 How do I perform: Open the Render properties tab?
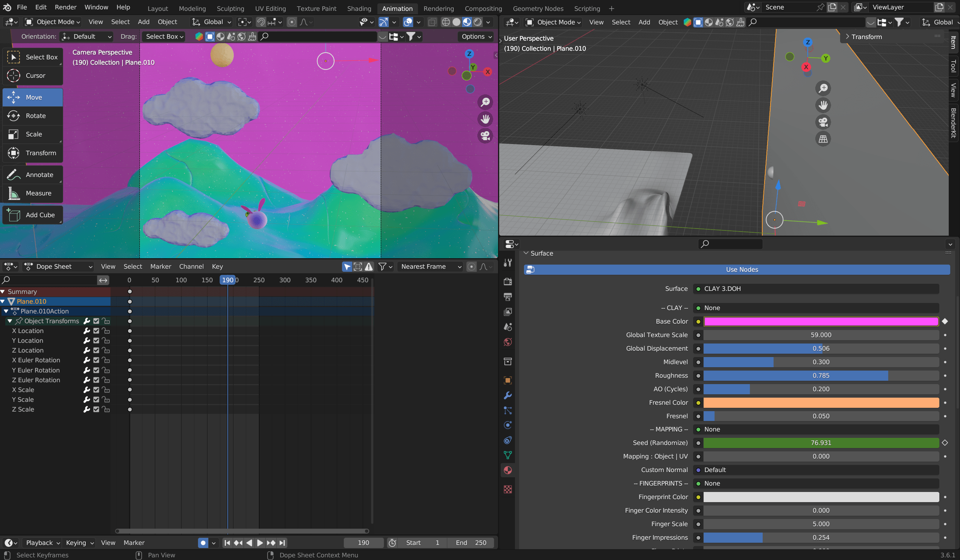(x=508, y=281)
